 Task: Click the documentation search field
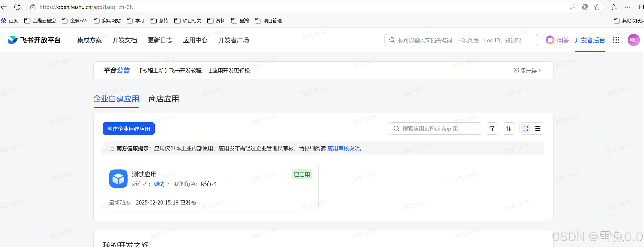[461, 40]
